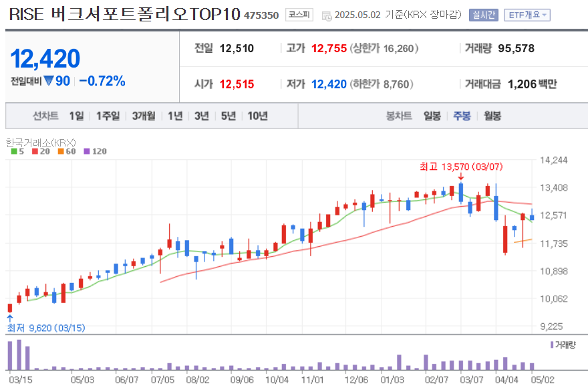This screenshot has width=588, height=390.
Task: Click the purple 120-period moving average swatch
Action: (87, 151)
